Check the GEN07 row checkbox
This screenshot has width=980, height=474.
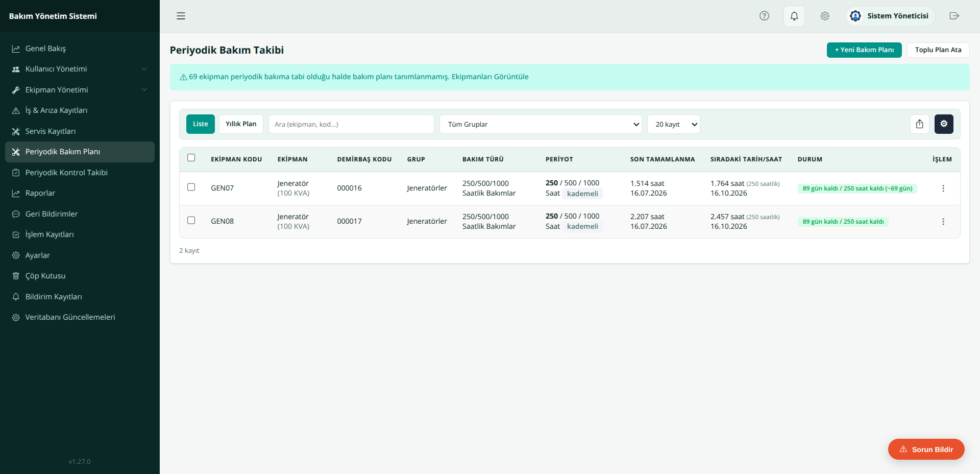click(x=191, y=187)
